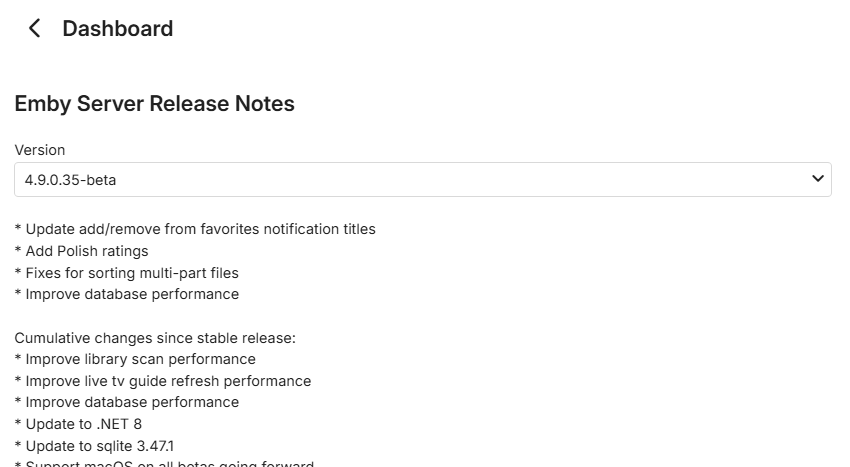Click the partially visible Support macOS line
This screenshot has height=467, width=850.
coord(164,464)
